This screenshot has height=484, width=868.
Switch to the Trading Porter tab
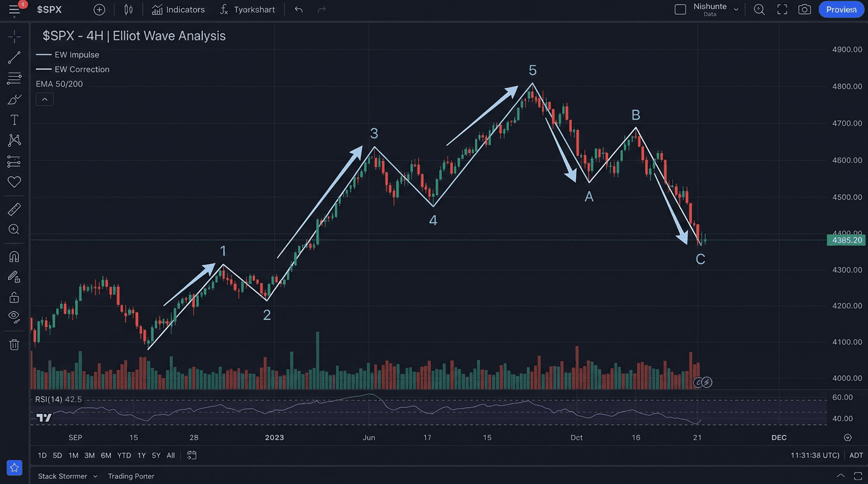[x=131, y=476]
